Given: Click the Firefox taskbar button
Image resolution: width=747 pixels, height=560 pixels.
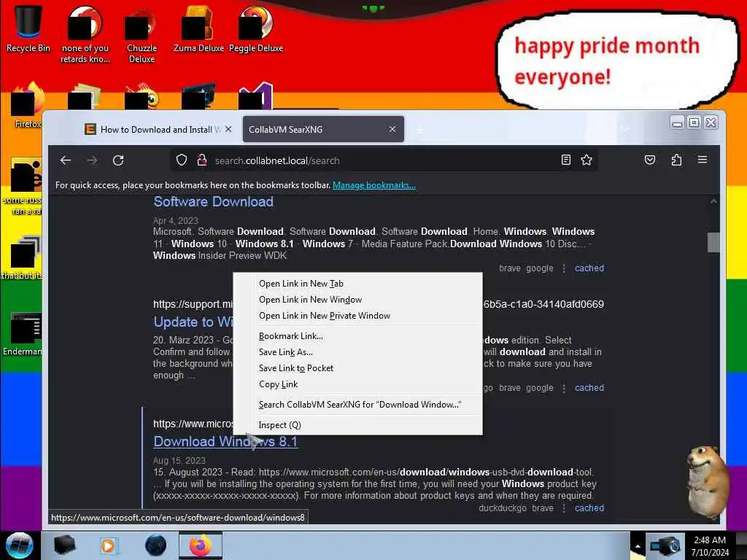Looking at the screenshot, I should click(x=201, y=545).
